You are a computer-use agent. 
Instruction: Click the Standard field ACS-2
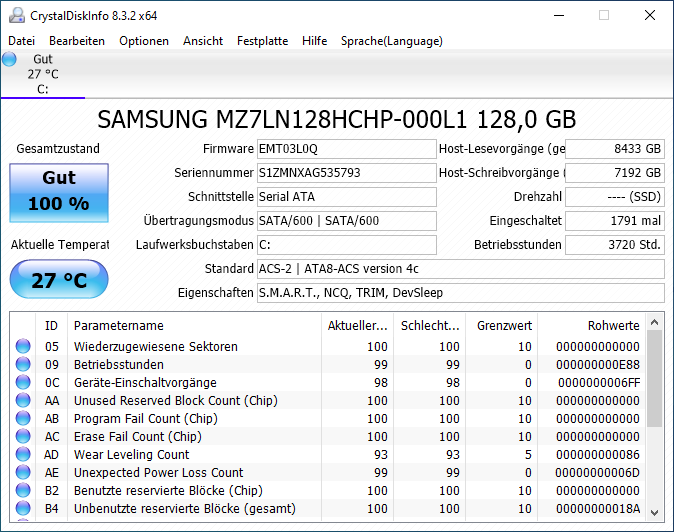coord(461,269)
